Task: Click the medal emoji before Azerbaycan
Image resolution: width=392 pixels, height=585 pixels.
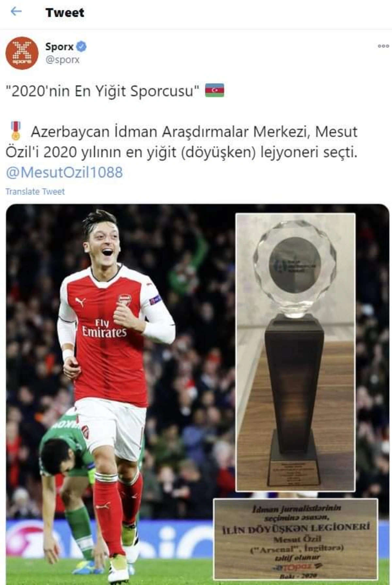Action: click(x=15, y=131)
